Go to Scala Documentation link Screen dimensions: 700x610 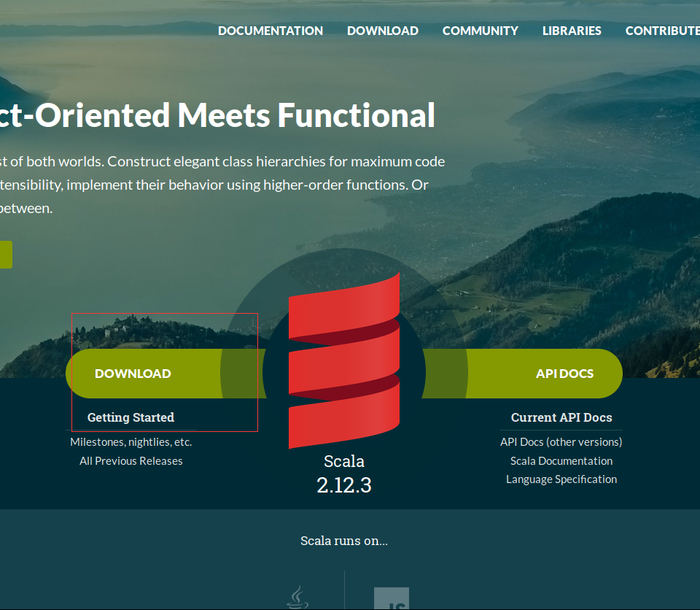(561, 460)
